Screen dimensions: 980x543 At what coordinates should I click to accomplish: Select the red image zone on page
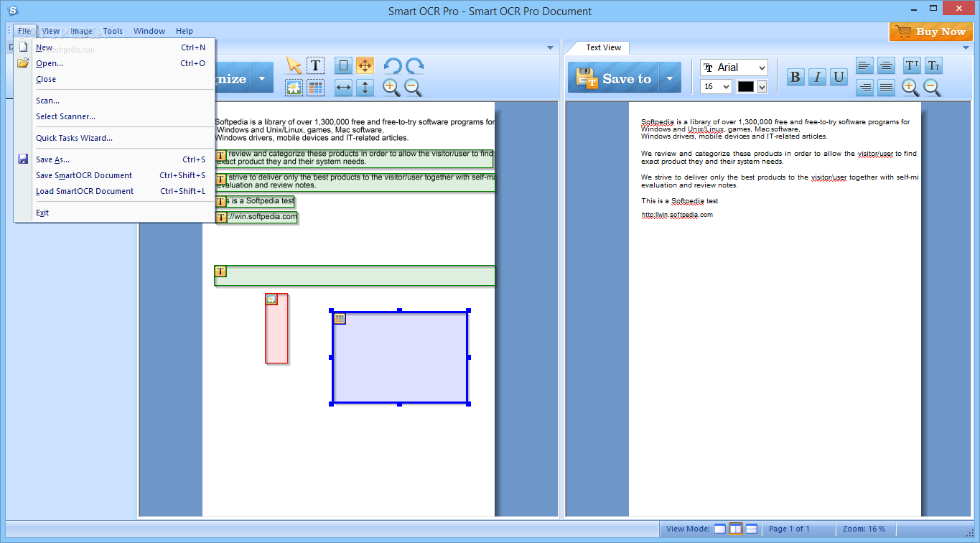276,328
